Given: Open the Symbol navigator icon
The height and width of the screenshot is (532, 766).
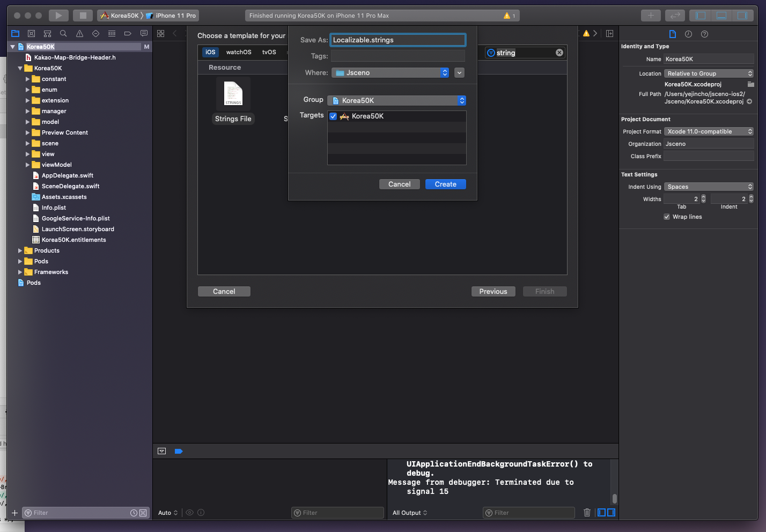Looking at the screenshot, I should pyautogui.click(x=47, y=33).
